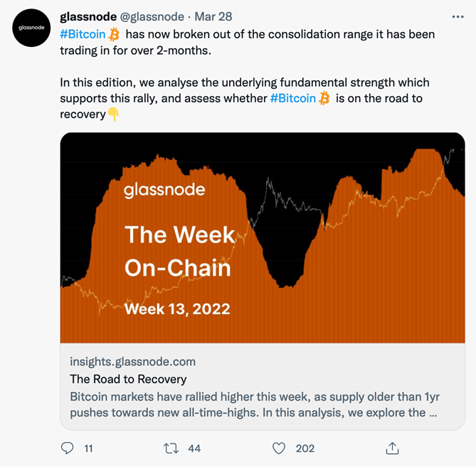Like the tweet with heart icon
The image size is (476, 467).
[x=279, y=449]
